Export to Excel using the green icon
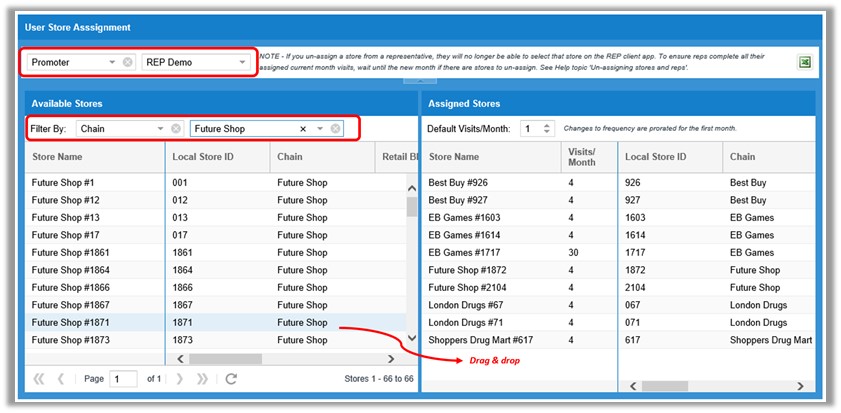The height and width of the screenshot is (413, 841). point(803,62)
